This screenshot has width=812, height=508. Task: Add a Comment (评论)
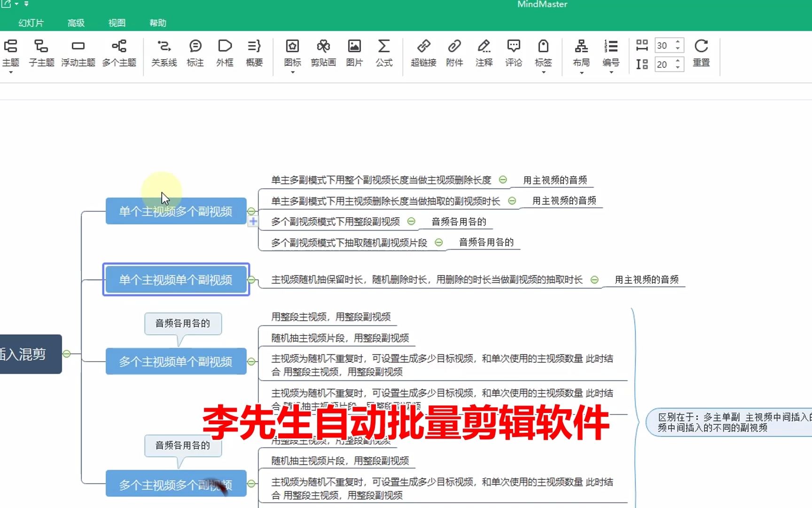(514, 53)
